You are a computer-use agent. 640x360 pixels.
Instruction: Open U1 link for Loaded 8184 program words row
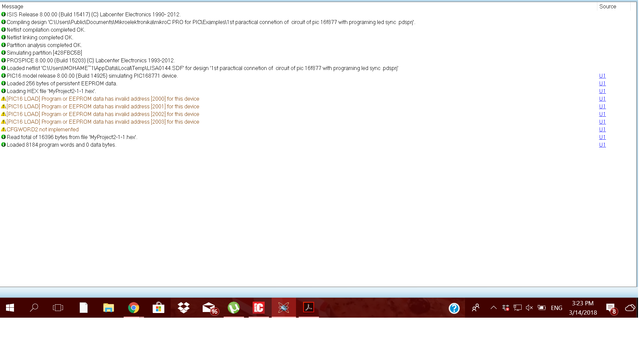pyautogui.click(x=602, y=145)
